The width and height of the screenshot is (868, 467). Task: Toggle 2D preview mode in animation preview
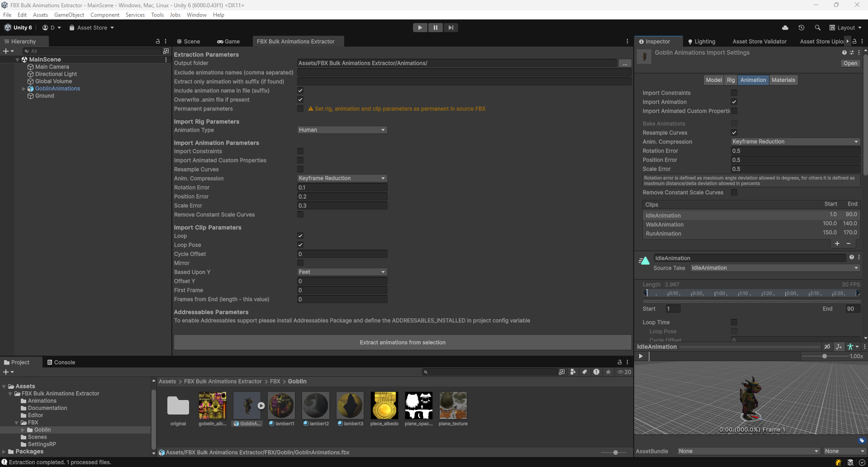click(827, 347)
